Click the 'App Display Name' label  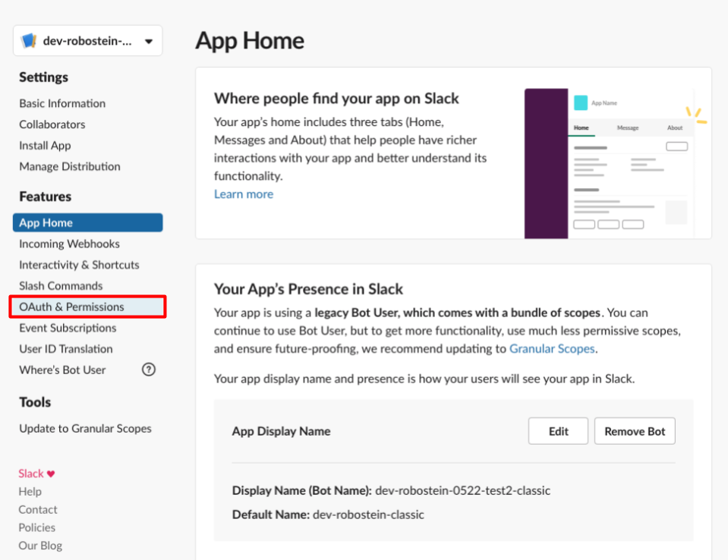pyautogui.click(x=282, y=431)
